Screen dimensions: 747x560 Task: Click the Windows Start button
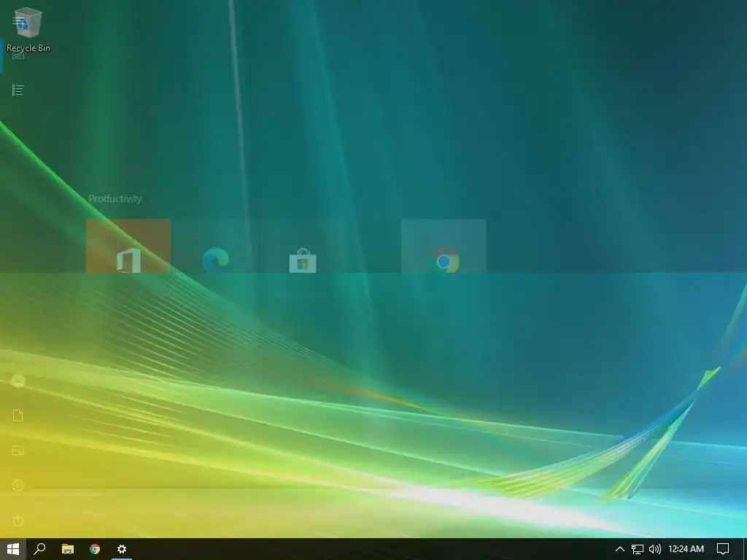point(13,549)
